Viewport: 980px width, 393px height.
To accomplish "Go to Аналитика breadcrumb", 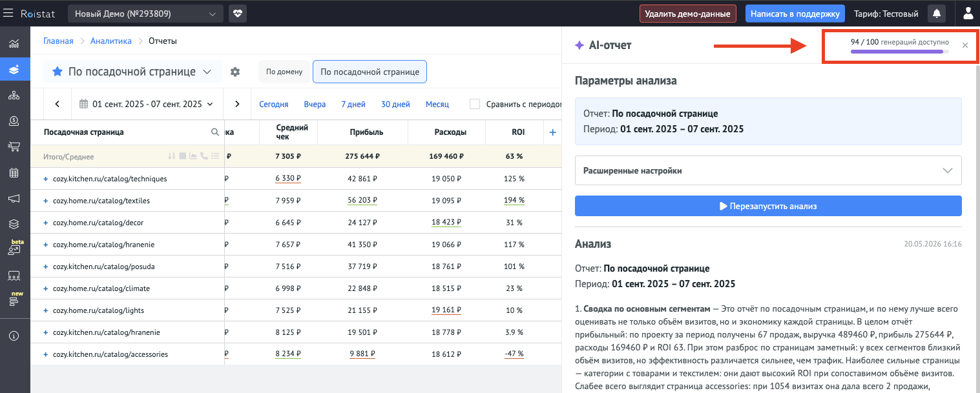I will pos(111,41).
